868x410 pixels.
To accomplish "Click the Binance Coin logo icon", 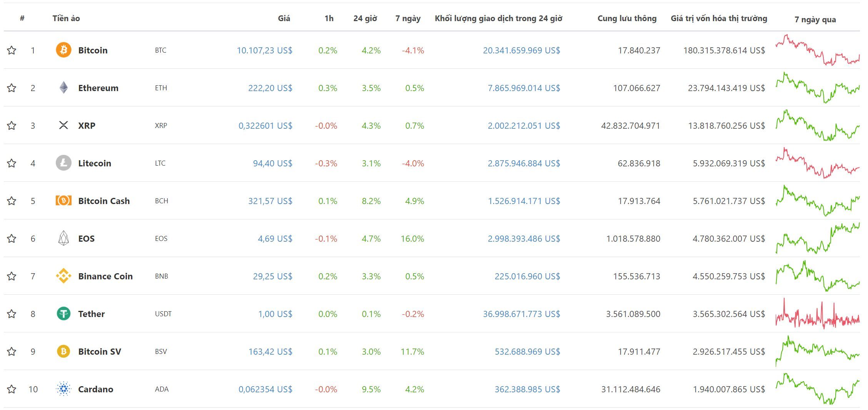I will click(63, 276).
